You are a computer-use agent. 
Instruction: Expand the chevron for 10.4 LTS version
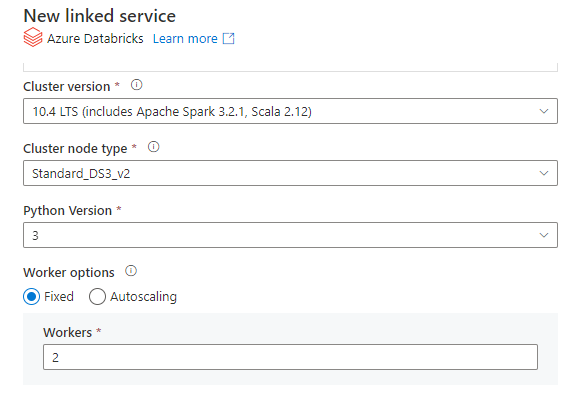[x=544, y=111]
